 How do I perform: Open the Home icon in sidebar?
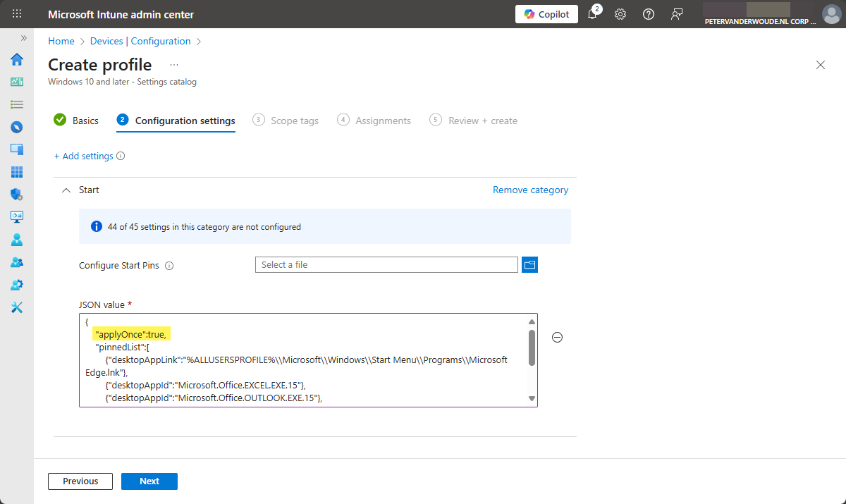pyautogui.click(x=17, y=59)
